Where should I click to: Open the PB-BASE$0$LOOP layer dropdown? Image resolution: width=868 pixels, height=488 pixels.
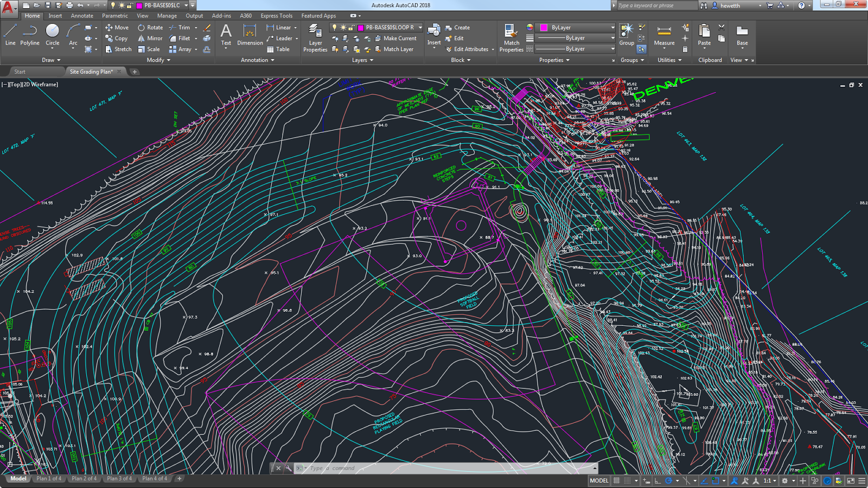click(x=421, y=27)
